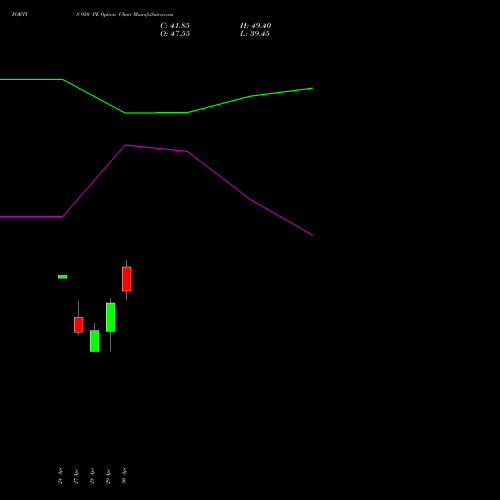Viewport: 500px width, 500px height.
Task: Select the 30 Apr date label
Action: 124,476
